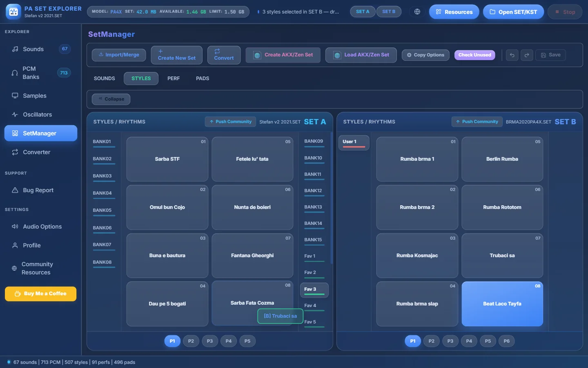Switch to SET B toggle
The image size is (588, 368).
[x=389, y=12]
